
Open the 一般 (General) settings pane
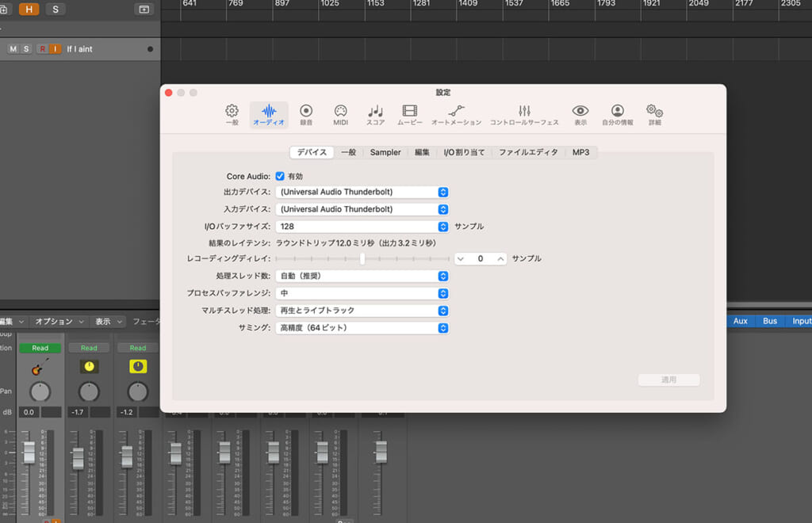coord(232,115)
